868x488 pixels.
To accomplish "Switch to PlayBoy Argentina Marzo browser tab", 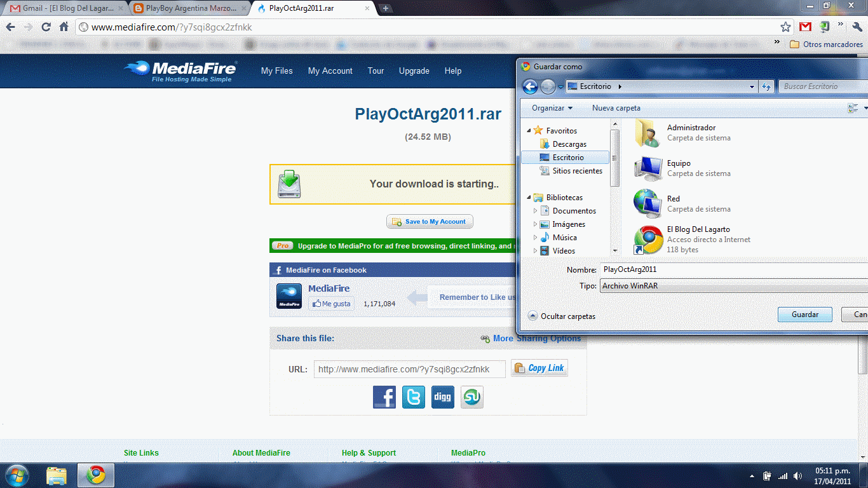I will [189, 8].
